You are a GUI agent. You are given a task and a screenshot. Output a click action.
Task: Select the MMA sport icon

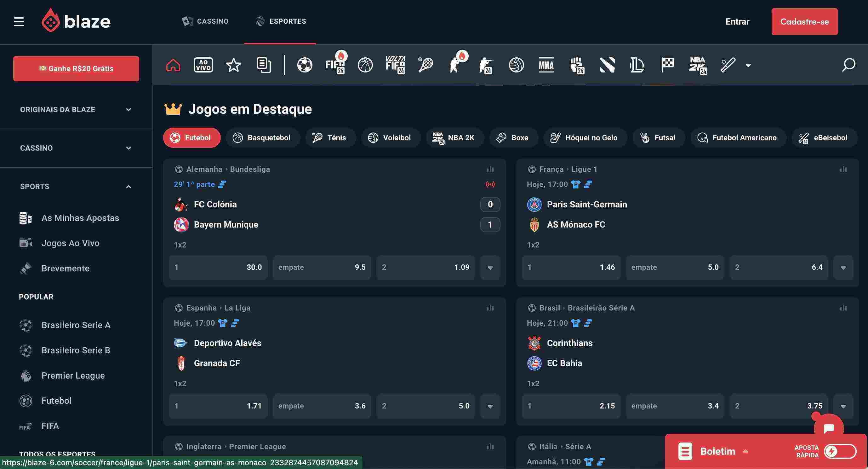pyautogui.click(x=546, y=65)
